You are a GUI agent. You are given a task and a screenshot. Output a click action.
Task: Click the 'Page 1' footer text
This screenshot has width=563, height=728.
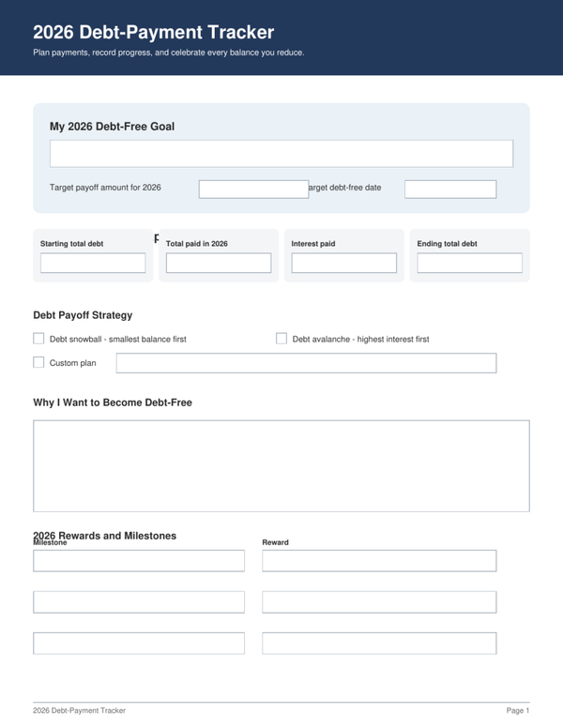pos(518,710)
